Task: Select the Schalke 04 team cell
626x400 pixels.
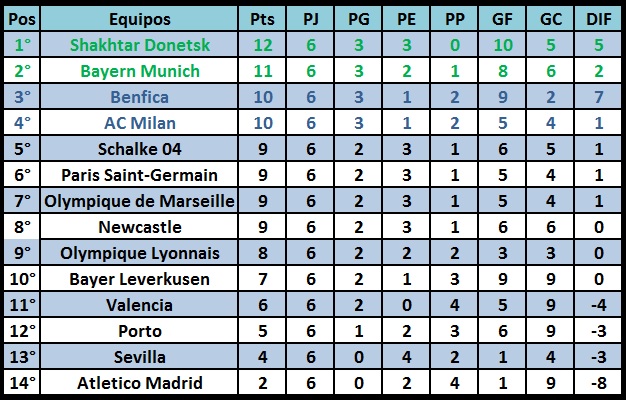Action: tap(139, 149)
